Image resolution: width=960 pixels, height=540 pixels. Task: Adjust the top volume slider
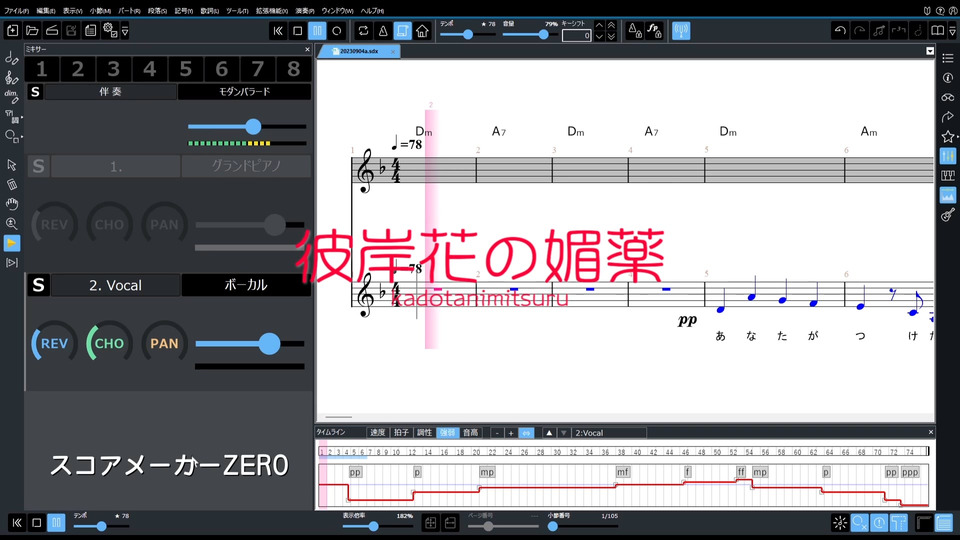pyautogui.click(x=543, y=35)
